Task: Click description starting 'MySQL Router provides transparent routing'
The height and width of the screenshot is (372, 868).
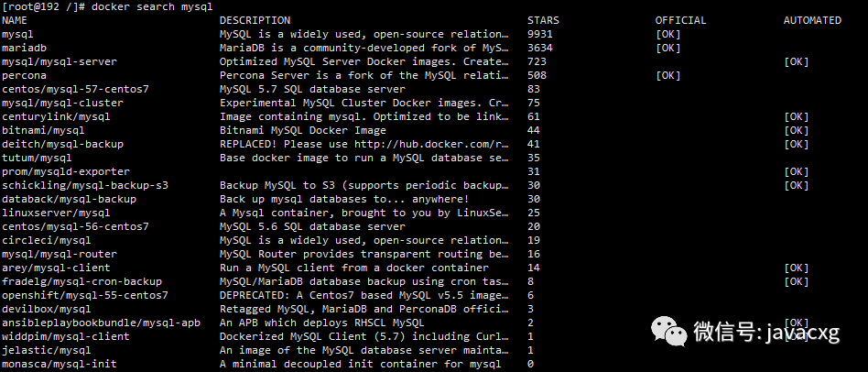Action: point(363,254)
